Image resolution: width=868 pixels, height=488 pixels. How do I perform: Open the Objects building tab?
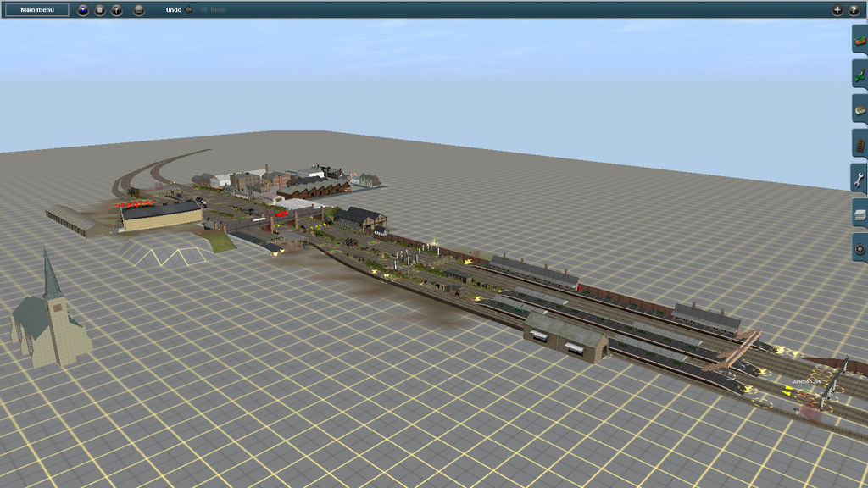[860, 109]
